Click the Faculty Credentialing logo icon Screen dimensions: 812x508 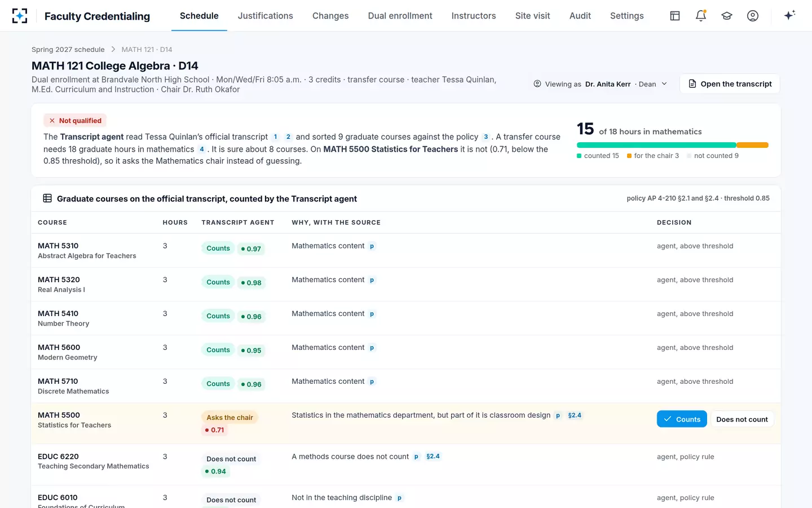(x=20, y=16)
